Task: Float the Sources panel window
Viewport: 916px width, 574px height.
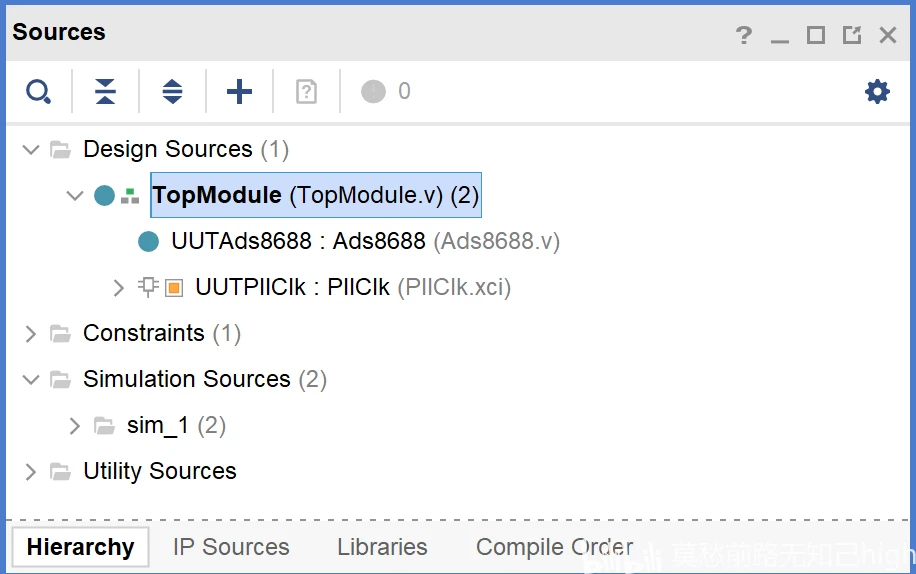Action: coord(851,36)
